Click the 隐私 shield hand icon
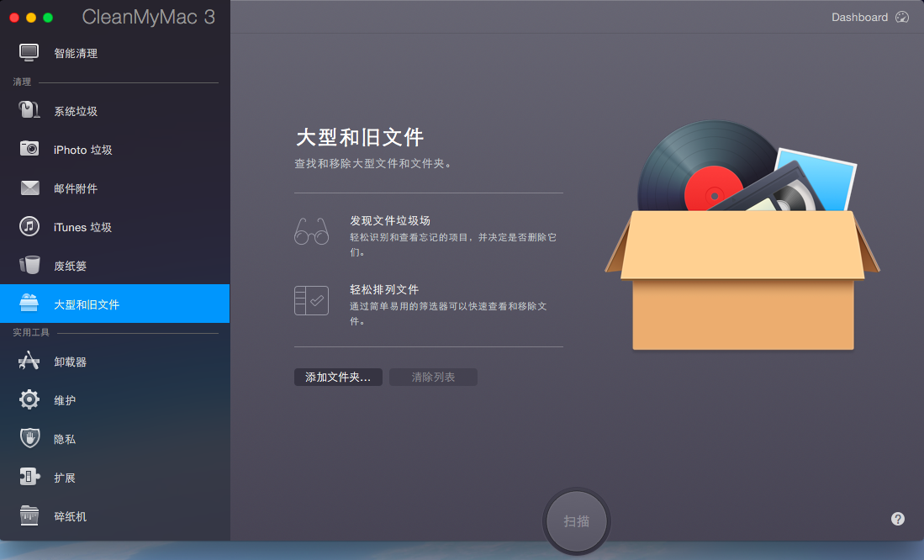 click(x=29, y=438)
